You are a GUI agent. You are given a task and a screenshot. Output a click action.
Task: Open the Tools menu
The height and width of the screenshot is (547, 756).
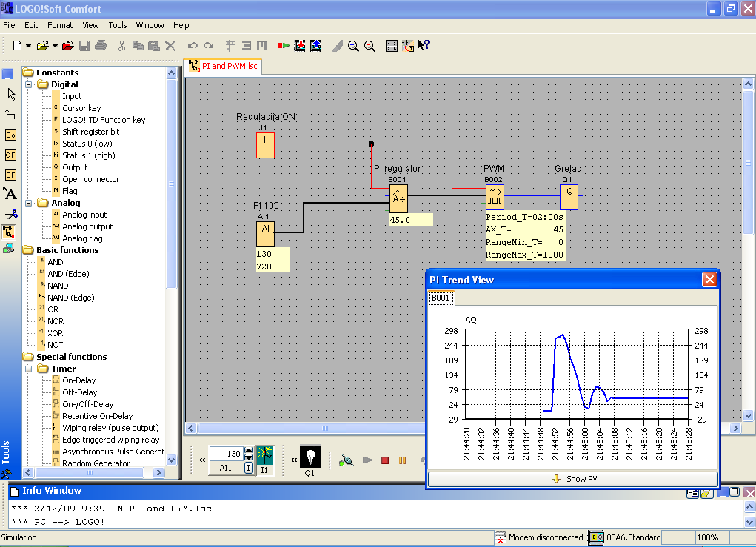tap(118, 25)
